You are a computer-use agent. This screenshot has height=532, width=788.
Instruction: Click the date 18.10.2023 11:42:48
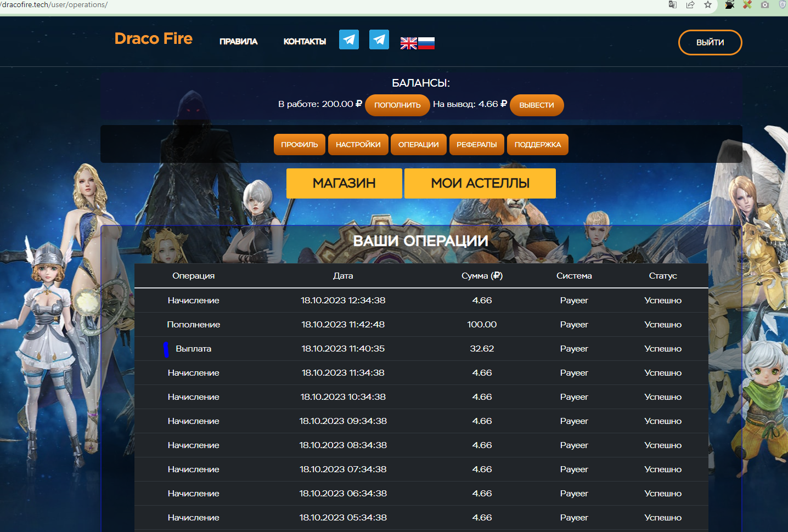pos(343,325)
